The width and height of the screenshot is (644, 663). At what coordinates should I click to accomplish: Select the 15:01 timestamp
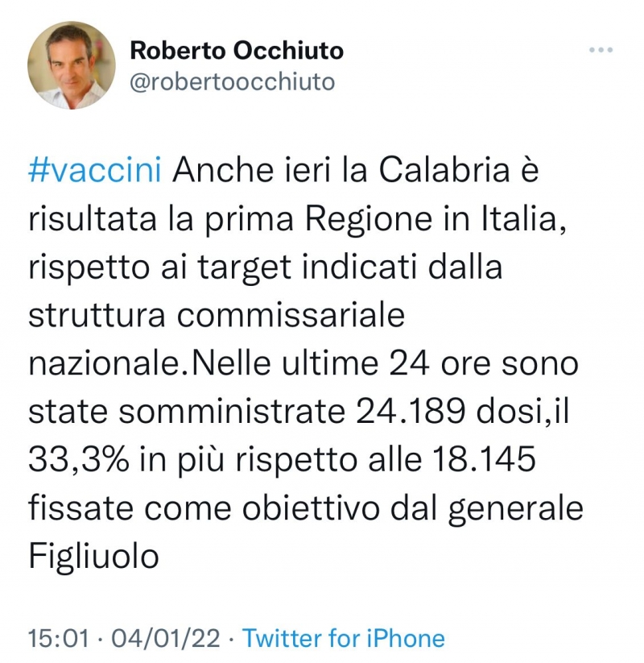pos(59,638)
